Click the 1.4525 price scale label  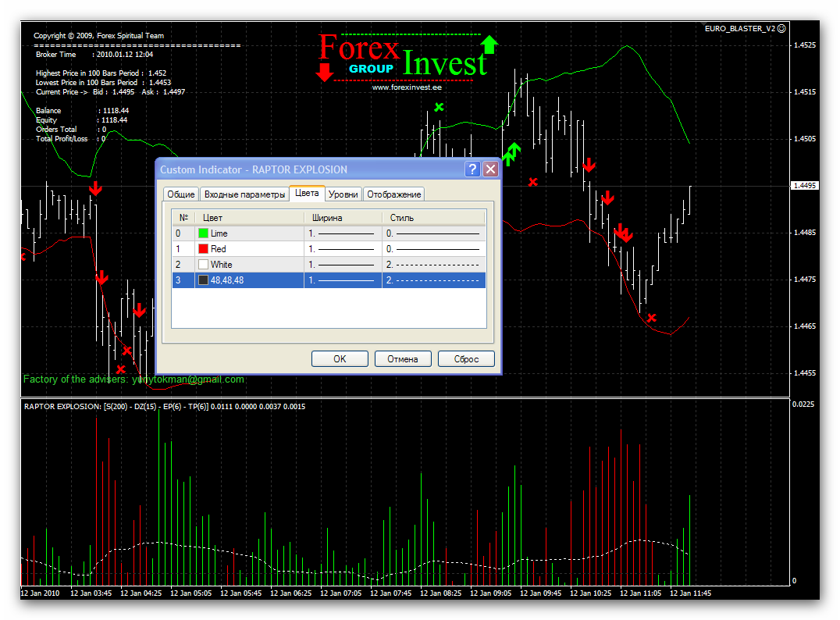805,45
